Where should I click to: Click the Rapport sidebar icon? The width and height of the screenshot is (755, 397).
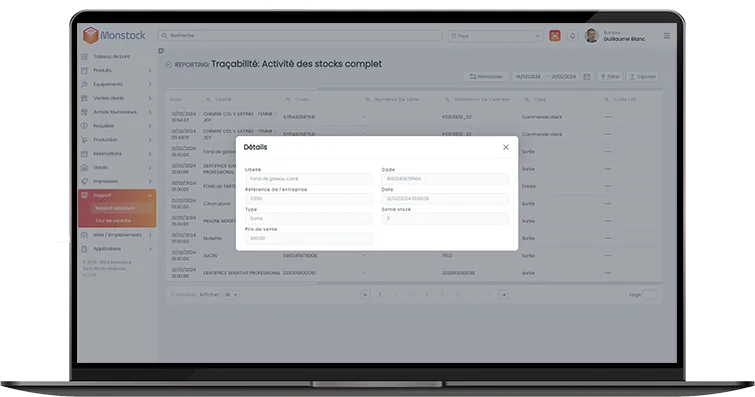84,195
